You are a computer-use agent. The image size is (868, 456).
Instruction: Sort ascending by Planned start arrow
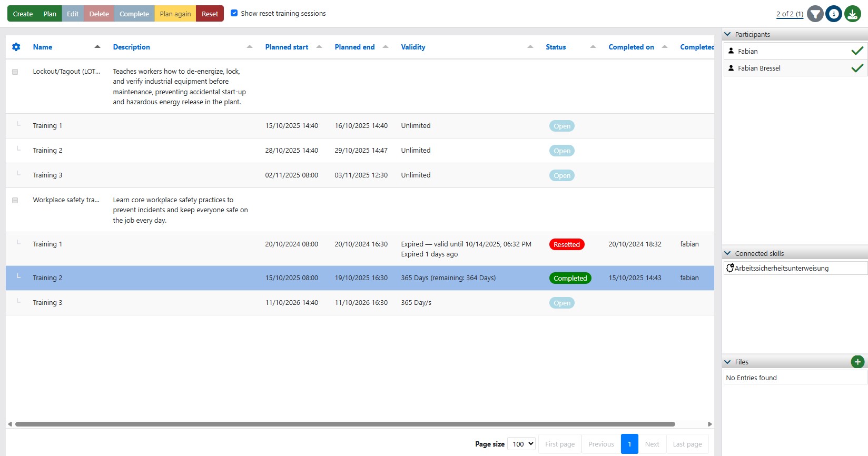[319, 47]
